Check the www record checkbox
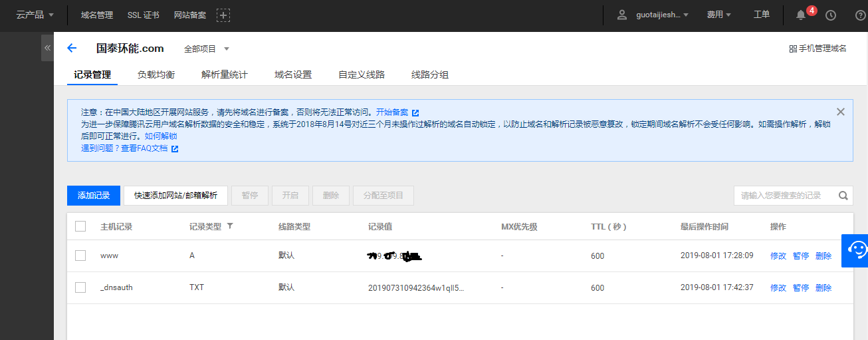868x340 pixels. click(x=80, y=255)
